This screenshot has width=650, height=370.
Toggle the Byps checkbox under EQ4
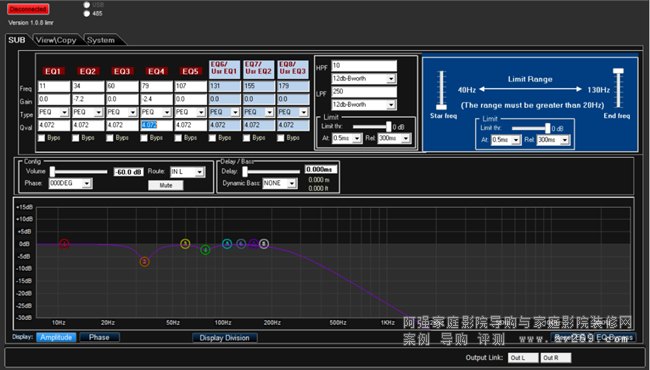[144, 138]
